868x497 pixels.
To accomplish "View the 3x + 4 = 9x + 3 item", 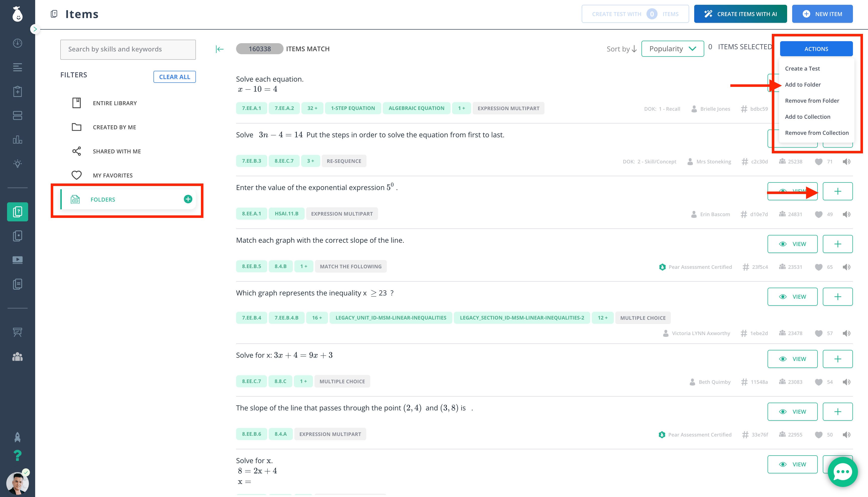I will pos(792,359).
